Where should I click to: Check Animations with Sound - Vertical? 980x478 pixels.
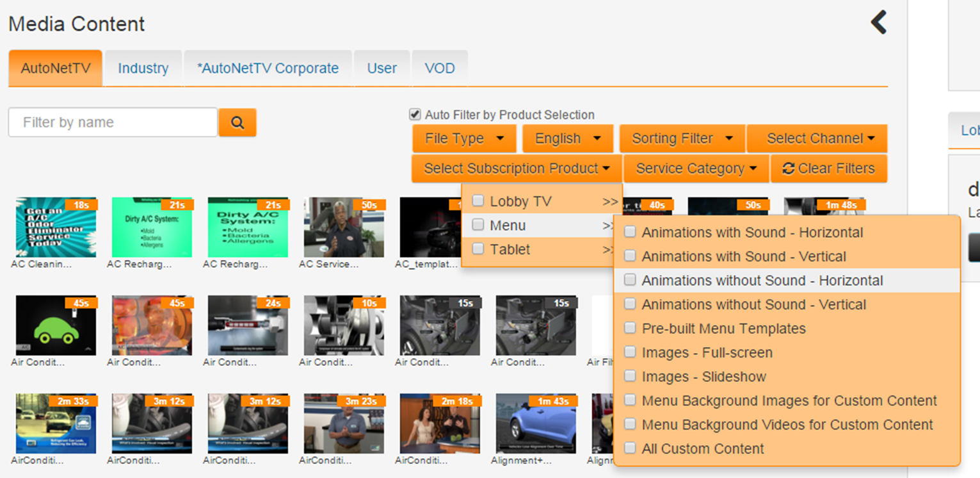click(x=631, y=256)
